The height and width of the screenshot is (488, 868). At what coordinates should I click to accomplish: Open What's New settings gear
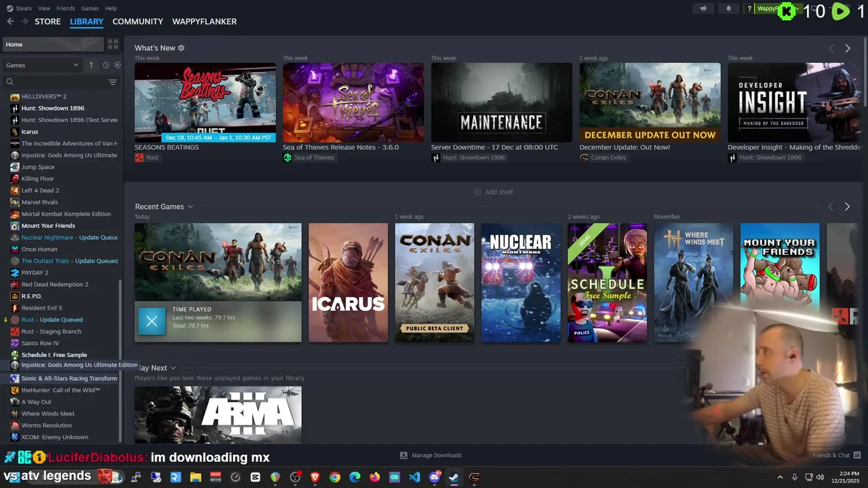[181, 48]
